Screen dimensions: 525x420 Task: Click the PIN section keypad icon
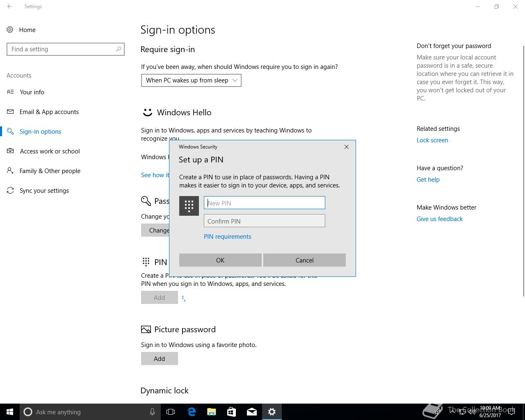[x=146, y=262]
